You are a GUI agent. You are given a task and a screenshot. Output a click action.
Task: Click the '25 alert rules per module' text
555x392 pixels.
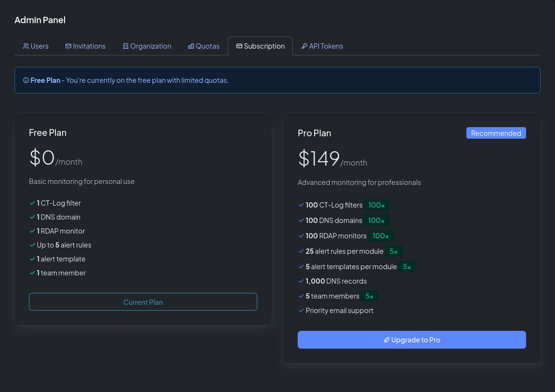(344, 251)
